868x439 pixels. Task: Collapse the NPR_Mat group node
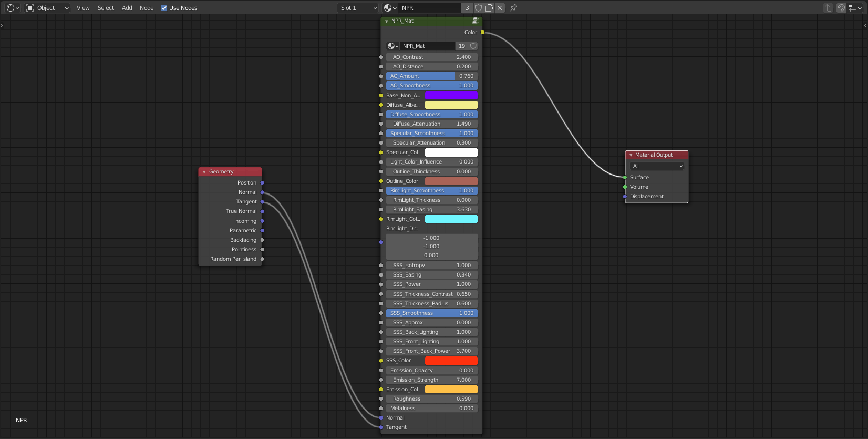point(386,22)
